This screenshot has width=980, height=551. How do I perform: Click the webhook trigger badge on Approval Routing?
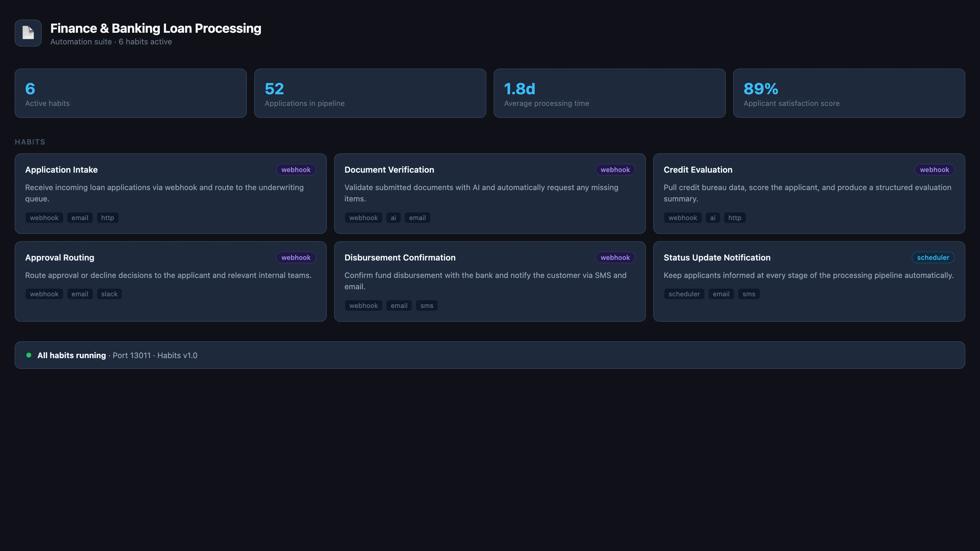296,257
